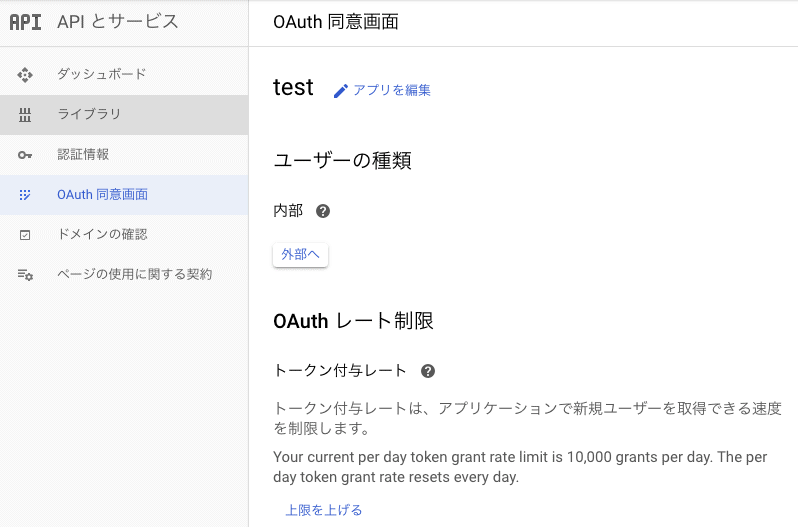Viewport: 798px width, 527px height.
Task: Select 認証情報 in the sidebar
Action: (83, 154)
